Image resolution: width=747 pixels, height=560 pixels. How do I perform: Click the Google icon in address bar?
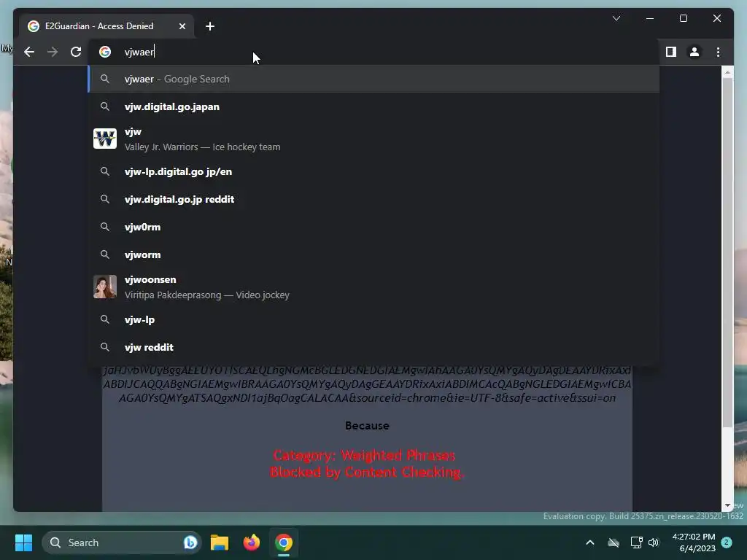point(105,52)
